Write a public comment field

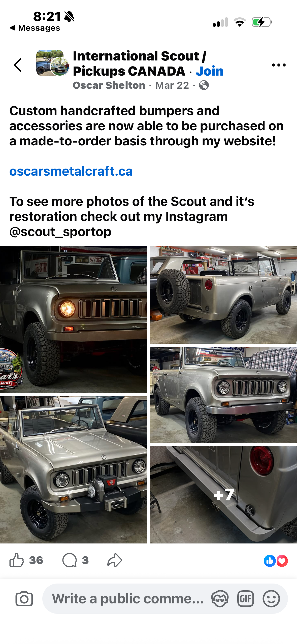coord(165,599)
